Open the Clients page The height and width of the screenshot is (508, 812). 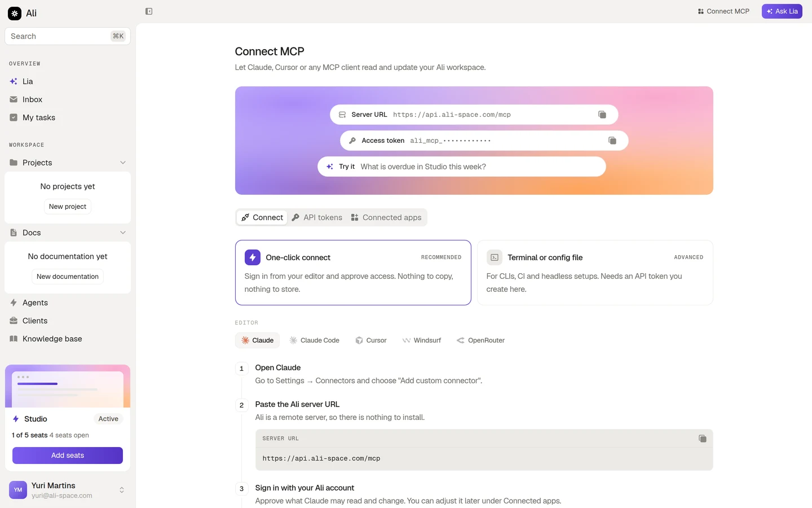tap(68, 321)
